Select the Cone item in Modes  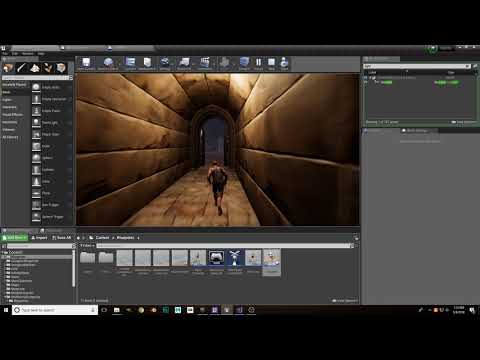[x=52, y=181]
